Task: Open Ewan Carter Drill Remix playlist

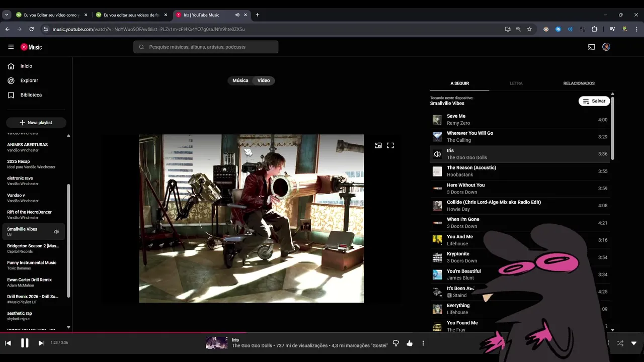Action: coord(34,282)
